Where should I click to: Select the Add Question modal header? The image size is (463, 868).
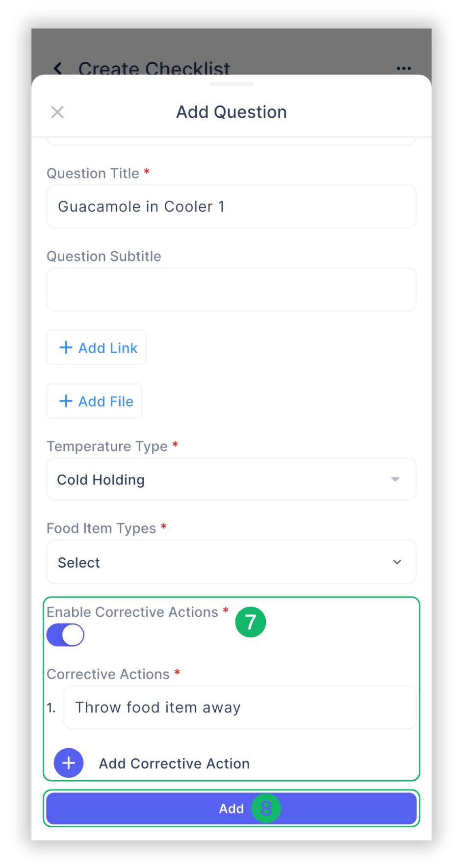(x=231, y=112)
